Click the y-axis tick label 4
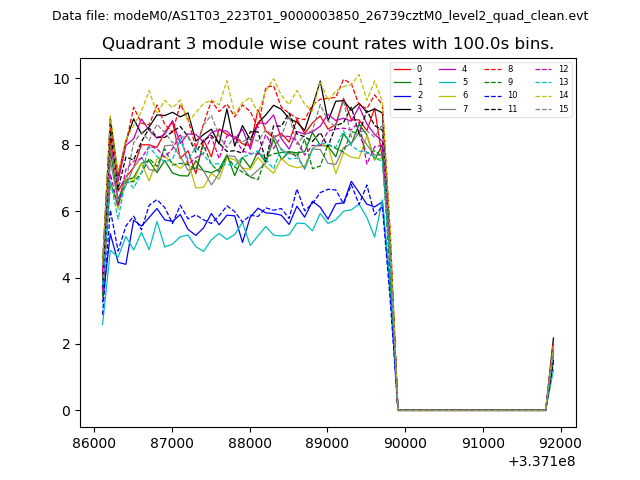Viewport: 640px width, 480px height. 65,278
